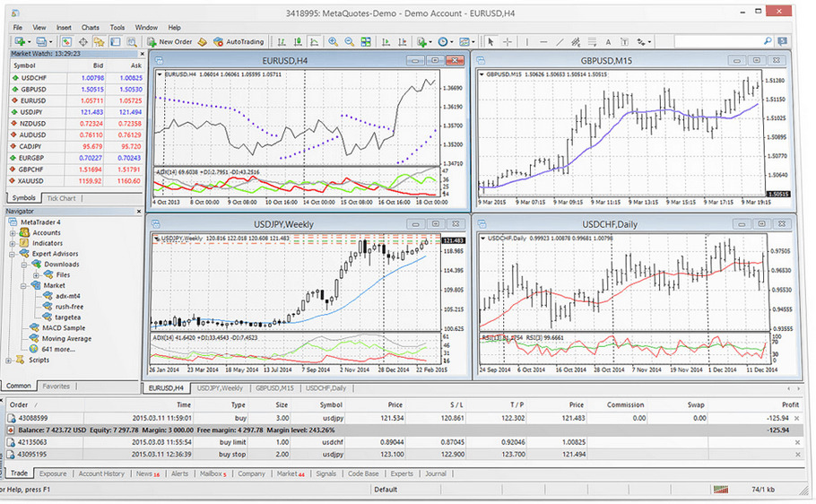Collapse the Expert Advisors tree node
Viewport: 816px width, 504px height.
(13, 254)
